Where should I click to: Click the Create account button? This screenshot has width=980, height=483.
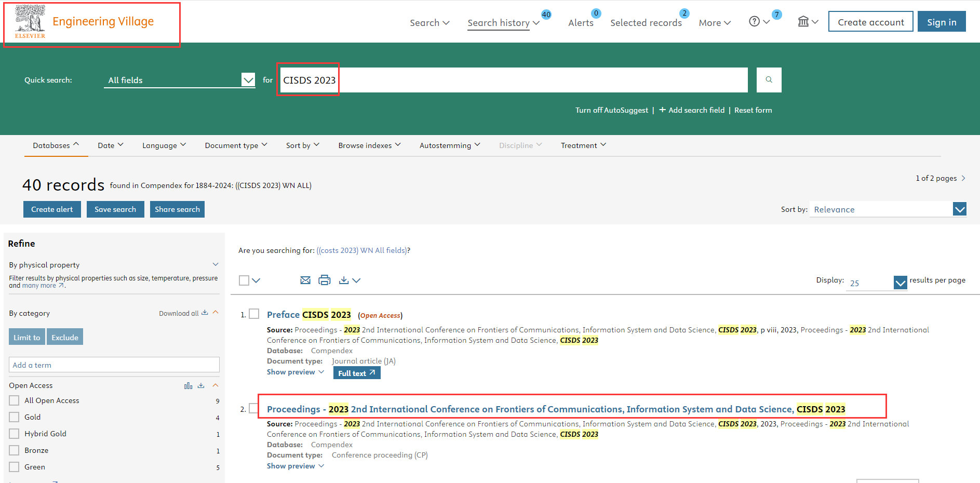tap(871, 22)
